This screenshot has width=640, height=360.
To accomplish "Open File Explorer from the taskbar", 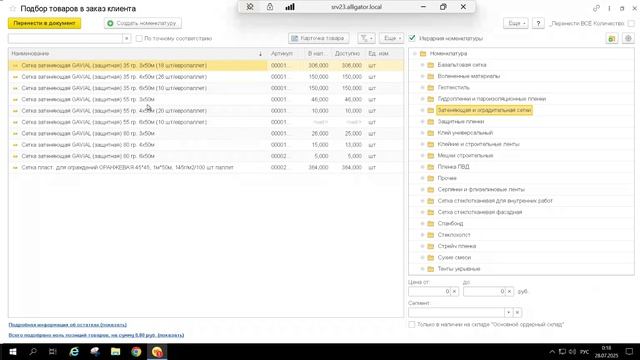I will coord(116,352).
